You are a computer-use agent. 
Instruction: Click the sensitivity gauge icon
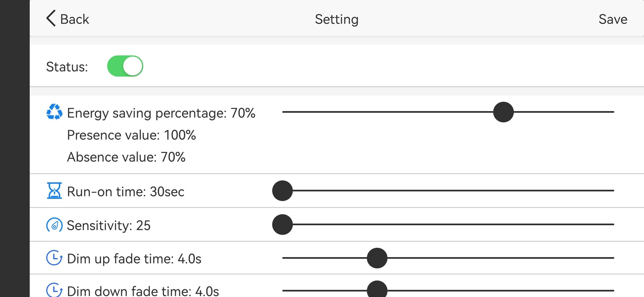[54, 225]
